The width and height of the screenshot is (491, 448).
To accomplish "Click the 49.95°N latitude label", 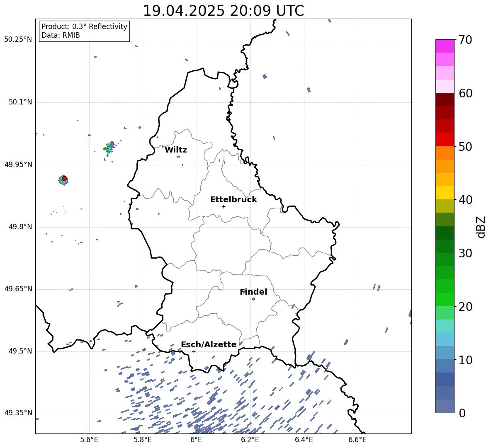I will [x=18, y=164].
